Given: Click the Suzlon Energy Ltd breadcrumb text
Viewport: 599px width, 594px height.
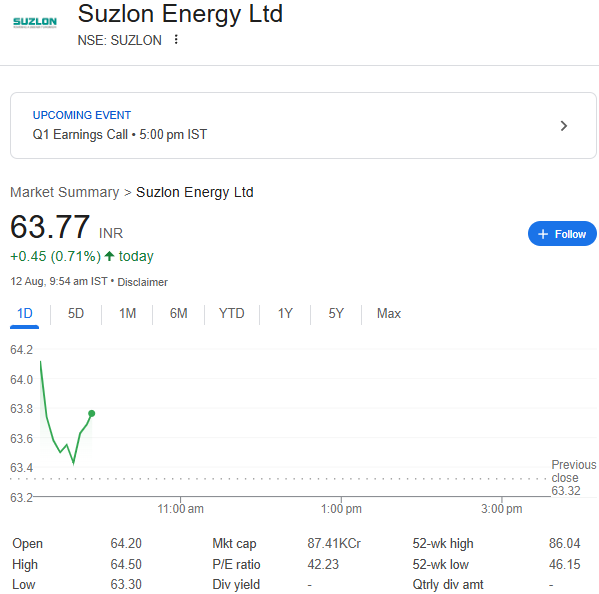Looking at the screenshot, I should 194,192.
